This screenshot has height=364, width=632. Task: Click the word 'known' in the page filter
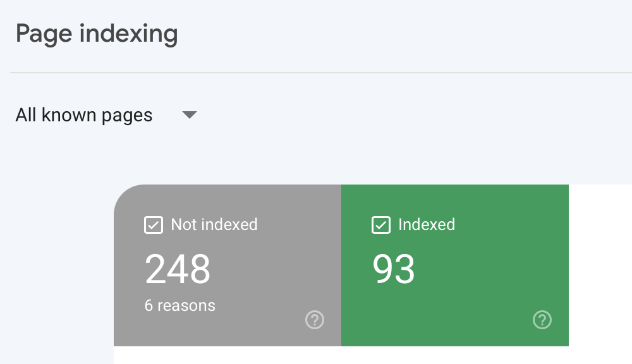(x=69, y=115)
